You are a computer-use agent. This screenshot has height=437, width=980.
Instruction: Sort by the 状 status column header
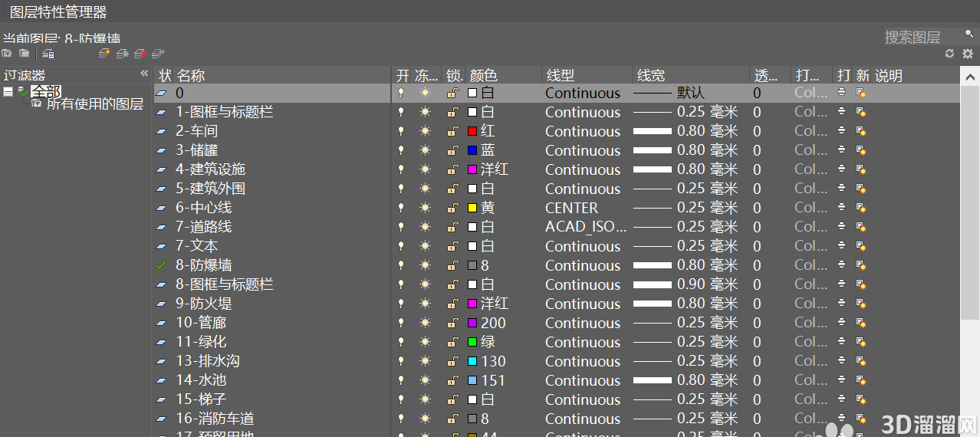pos(165,76)
